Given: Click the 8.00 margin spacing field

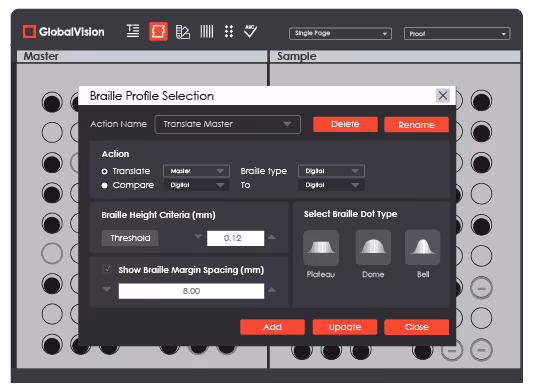Looking at the screenshot, I should coord(191,291).
